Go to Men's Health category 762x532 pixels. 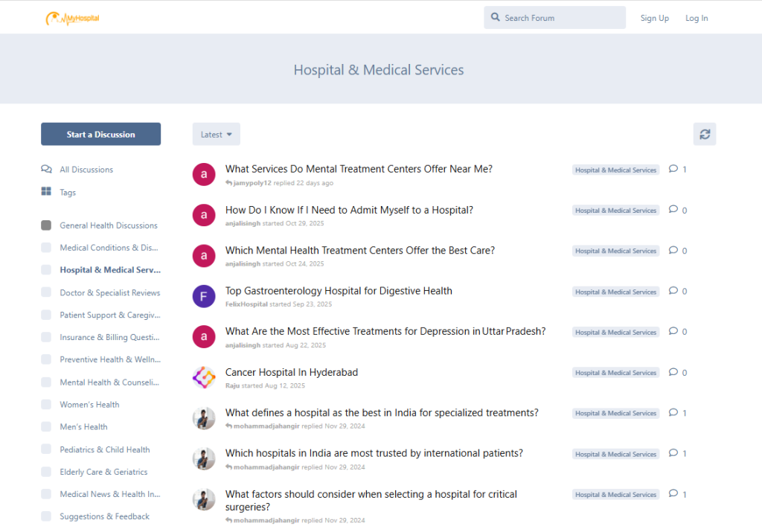83,427
